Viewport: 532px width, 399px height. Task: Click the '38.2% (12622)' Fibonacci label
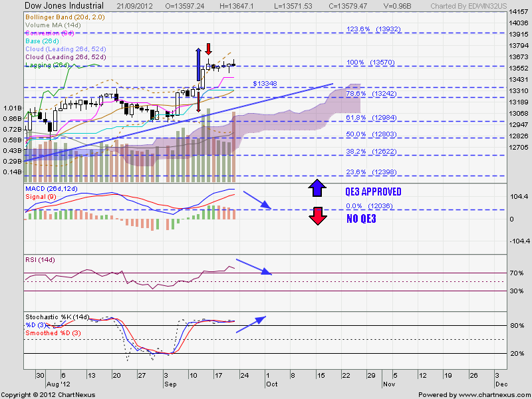(371, 152)
